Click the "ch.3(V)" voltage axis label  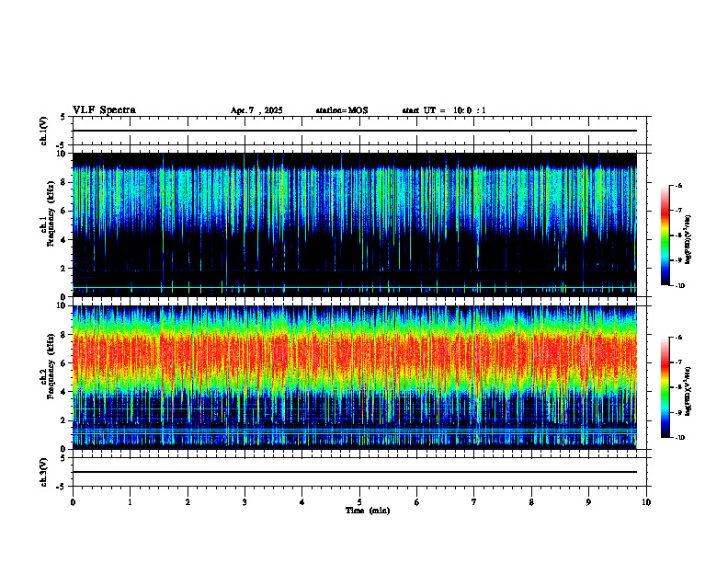pyautogui.click(x=44, y=473)
